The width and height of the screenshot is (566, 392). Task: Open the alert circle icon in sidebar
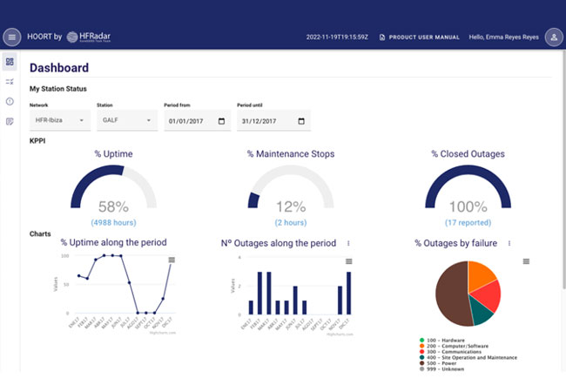coord(10,101)
